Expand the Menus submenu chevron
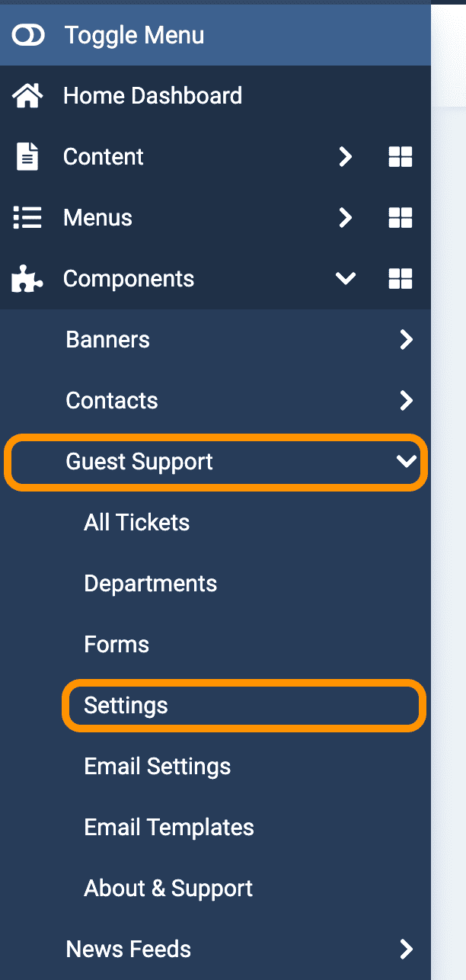466x980 pixels. 346,218
